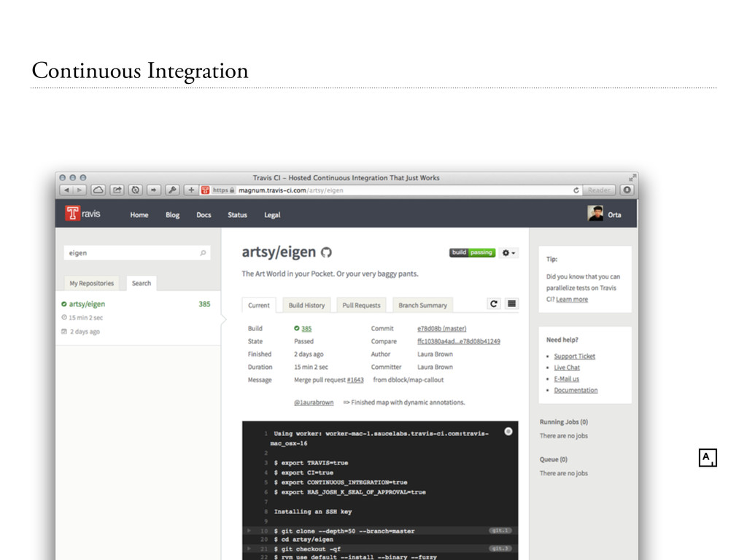Screen dimensions: 747x560
Task: Open the Home menu item
Action: [x=139, y=215]
